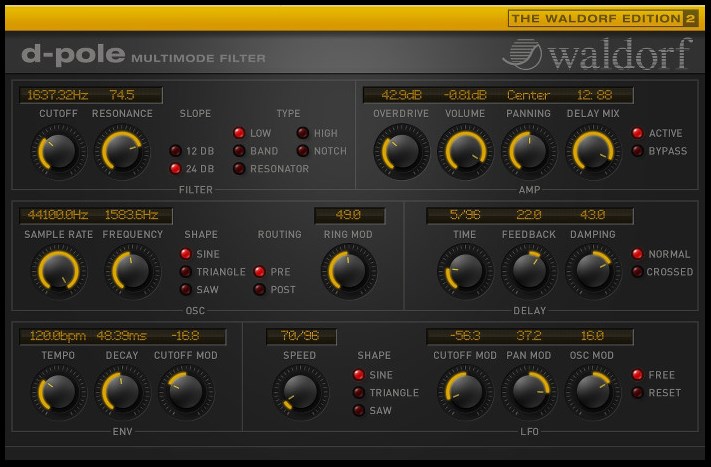
Task: Set OSC routing to Pre
Action: tap(259, 272)
